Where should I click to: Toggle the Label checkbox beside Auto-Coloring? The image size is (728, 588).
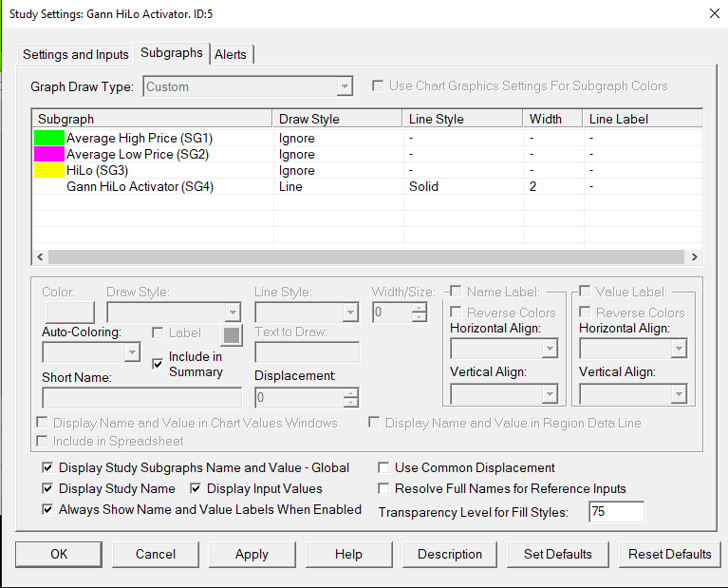pyautogui.click(x=158, y=332)
